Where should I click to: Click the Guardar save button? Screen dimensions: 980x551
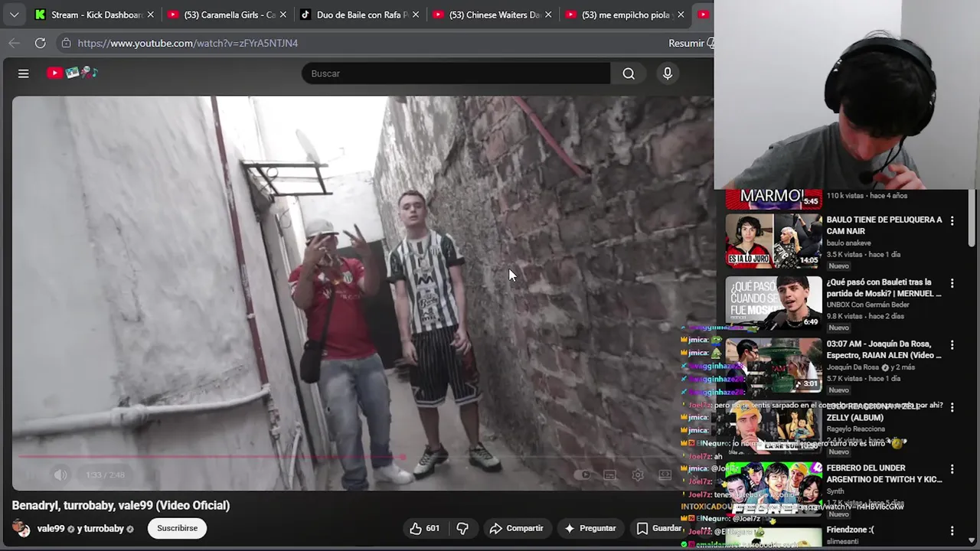click(659, 528)
